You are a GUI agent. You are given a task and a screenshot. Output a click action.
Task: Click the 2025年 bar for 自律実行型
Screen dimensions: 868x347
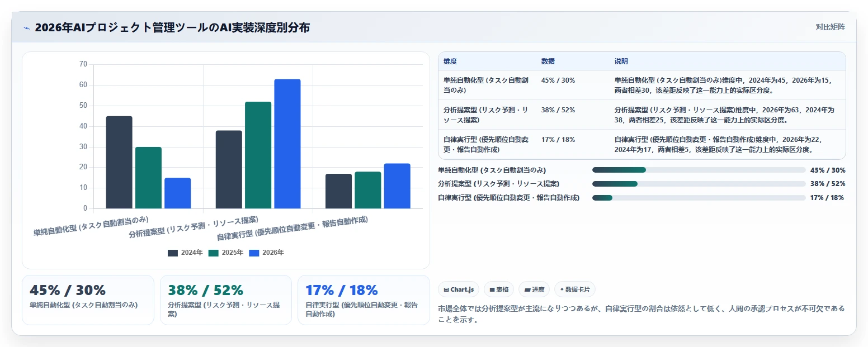(x=367, y=190)
